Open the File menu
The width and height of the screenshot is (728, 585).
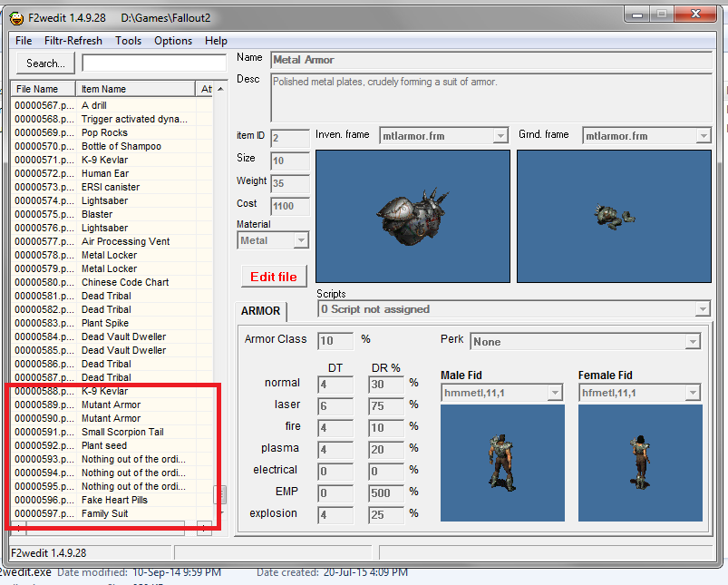(x=24, y=41)
